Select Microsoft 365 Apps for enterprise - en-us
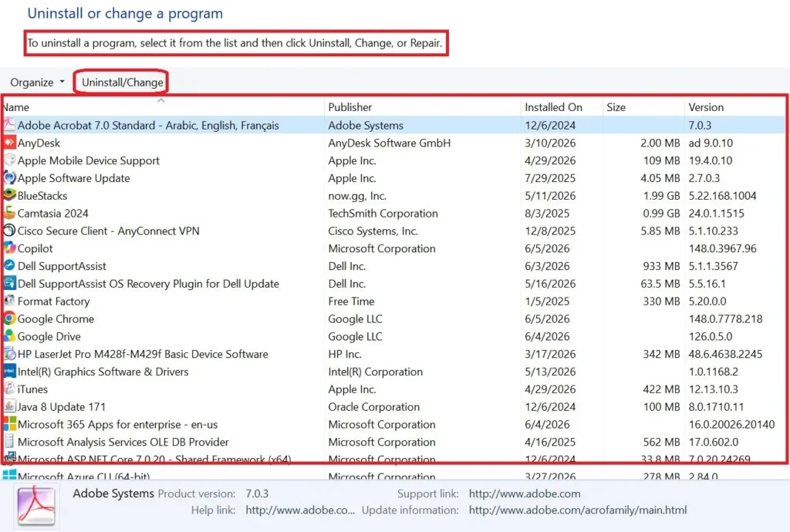 [x=394, y=425]
